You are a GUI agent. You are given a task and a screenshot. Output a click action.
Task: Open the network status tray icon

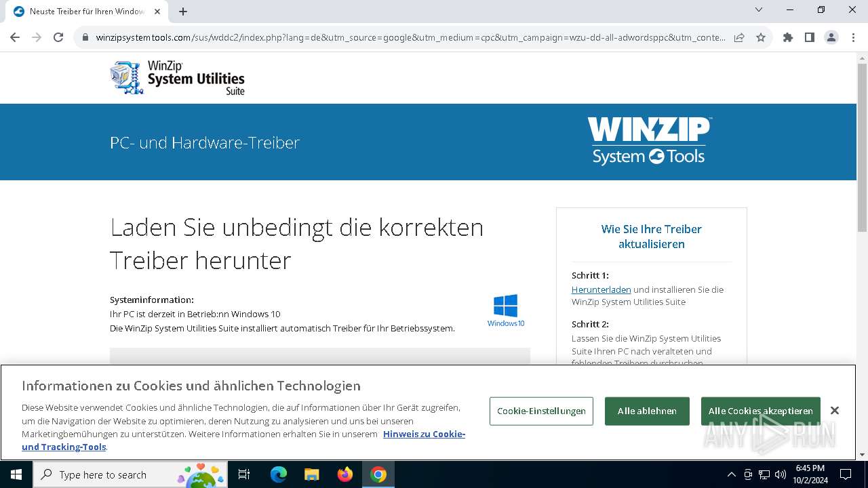point(764,474)
